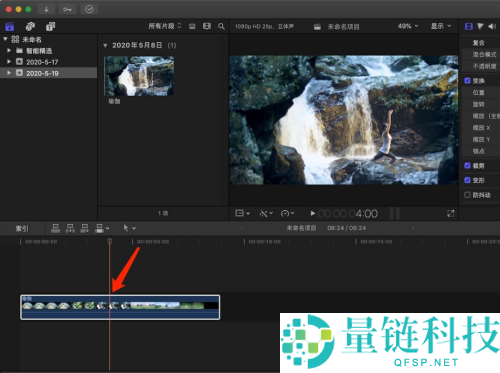The width and height of the screenshot is (500, 373).
Task: Toggle the 裁剪 crop checkbox
Action: (467, 165)
